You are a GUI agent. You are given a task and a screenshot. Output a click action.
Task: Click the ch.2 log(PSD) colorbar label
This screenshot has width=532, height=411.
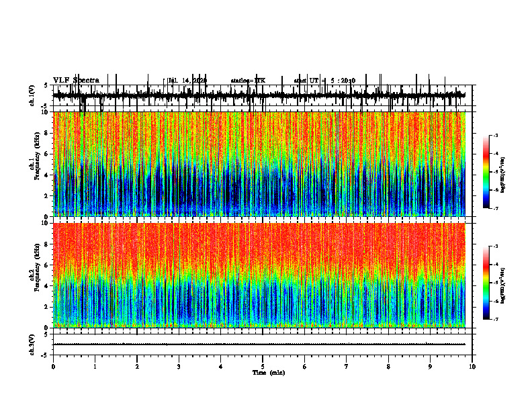point(503,285)
